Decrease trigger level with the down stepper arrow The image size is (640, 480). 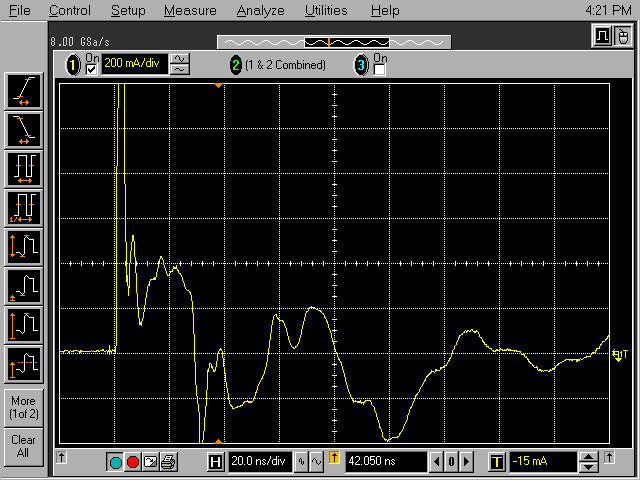point(588,467)
